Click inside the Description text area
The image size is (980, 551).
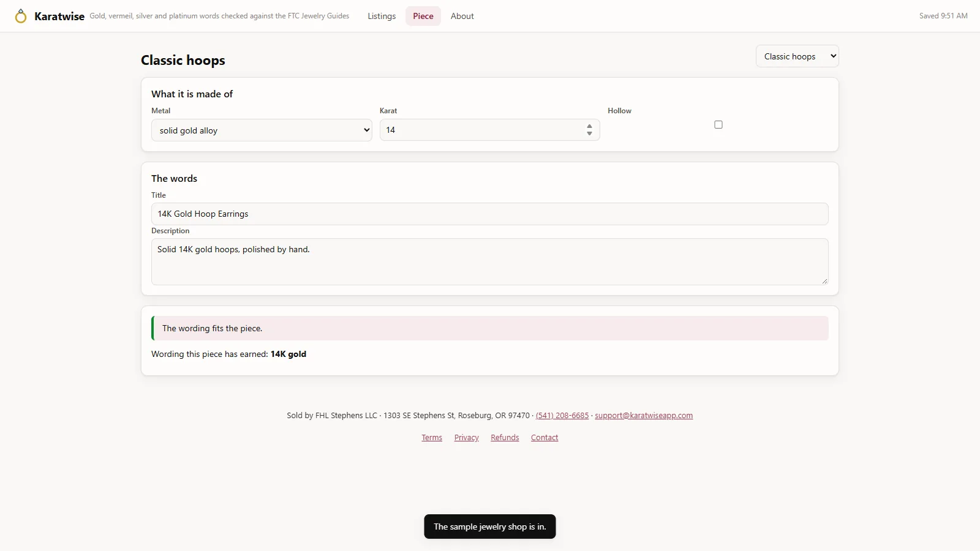(x=490, y=261)
